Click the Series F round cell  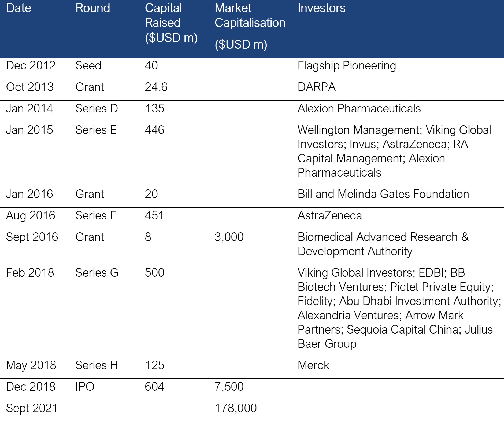coord(95,216)
